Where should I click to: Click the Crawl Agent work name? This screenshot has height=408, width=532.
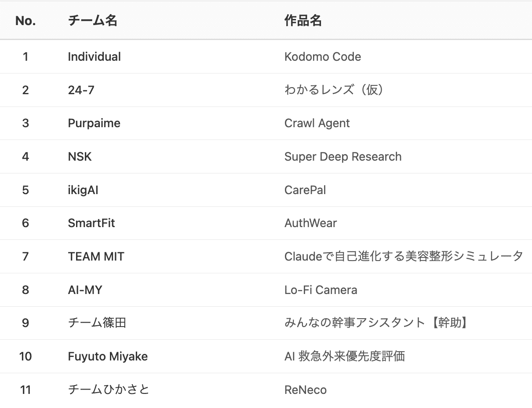(x=317, y=123)
